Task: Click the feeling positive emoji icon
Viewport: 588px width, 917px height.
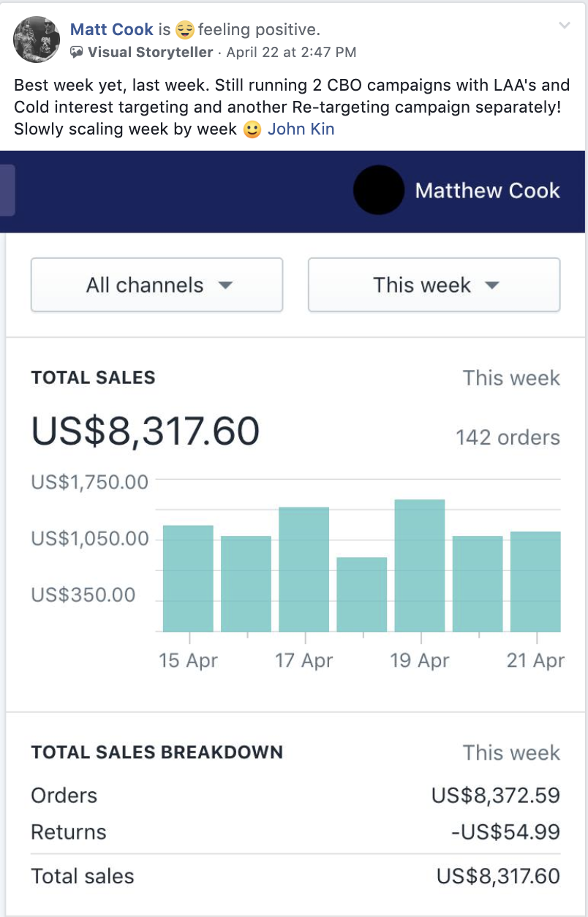Action: tap(184, 30)
